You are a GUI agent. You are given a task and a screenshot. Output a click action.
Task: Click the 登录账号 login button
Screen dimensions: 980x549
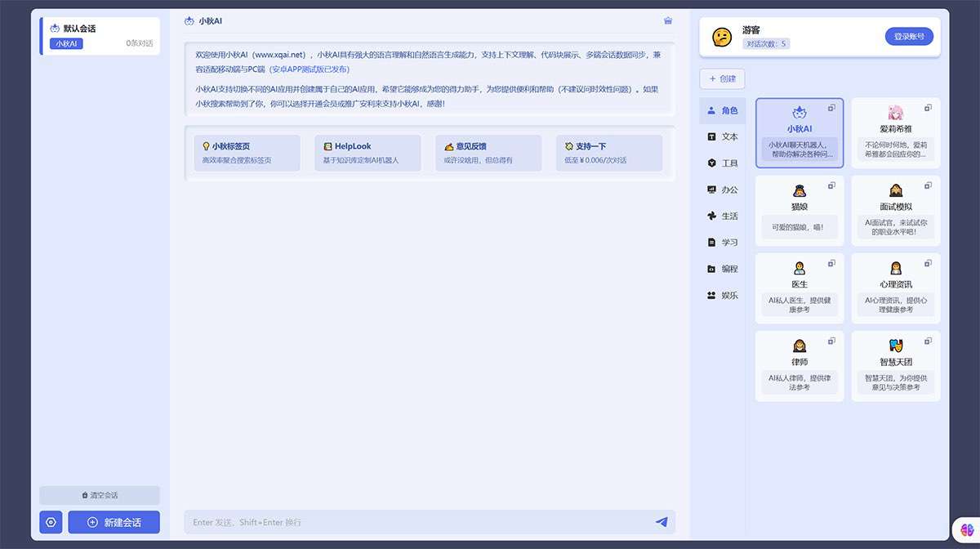tap(909, 37)
